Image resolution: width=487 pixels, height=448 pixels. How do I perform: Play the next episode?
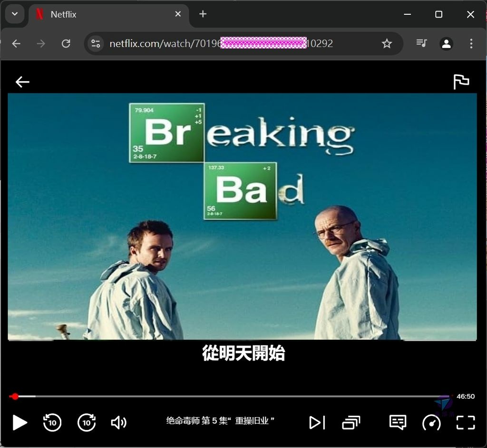[317, 422]
